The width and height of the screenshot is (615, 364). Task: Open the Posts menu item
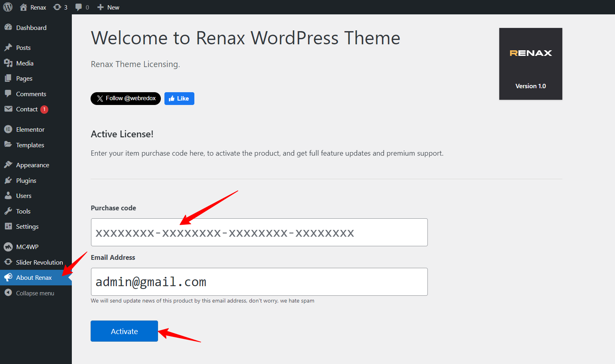36,47
